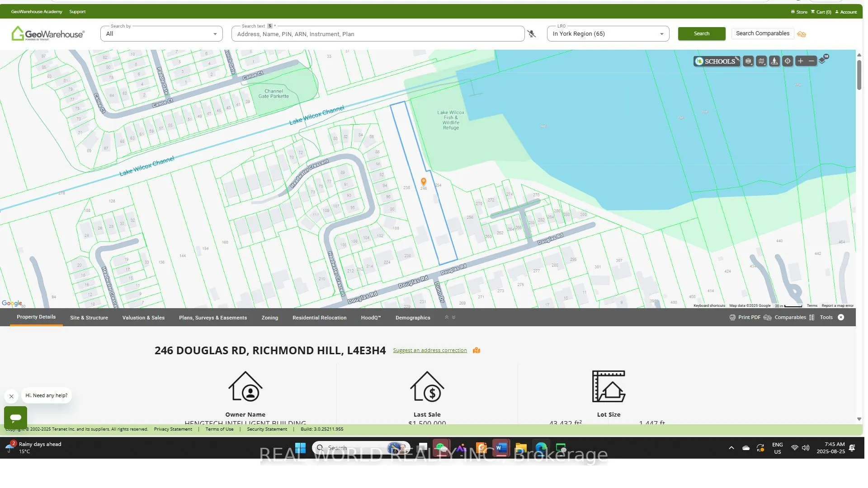Open the HoodQ tab
Viewport: 868px width, 488px height.
(371, 318)
